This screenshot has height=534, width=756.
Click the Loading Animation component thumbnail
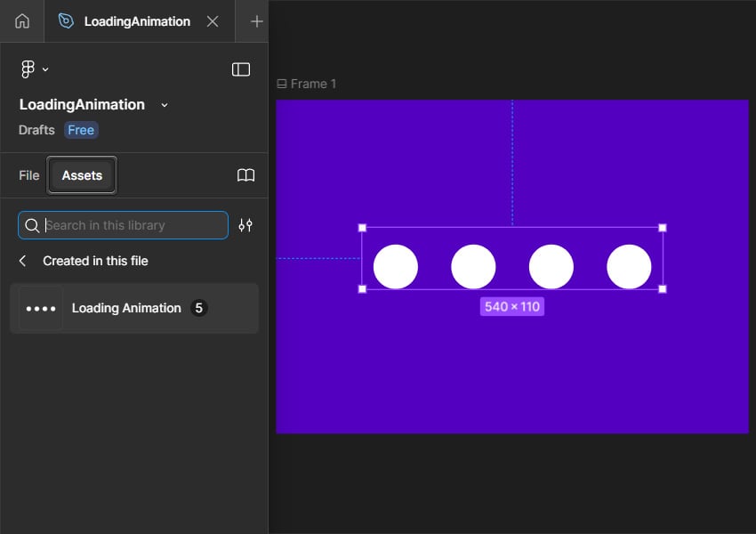click(41, 308)
